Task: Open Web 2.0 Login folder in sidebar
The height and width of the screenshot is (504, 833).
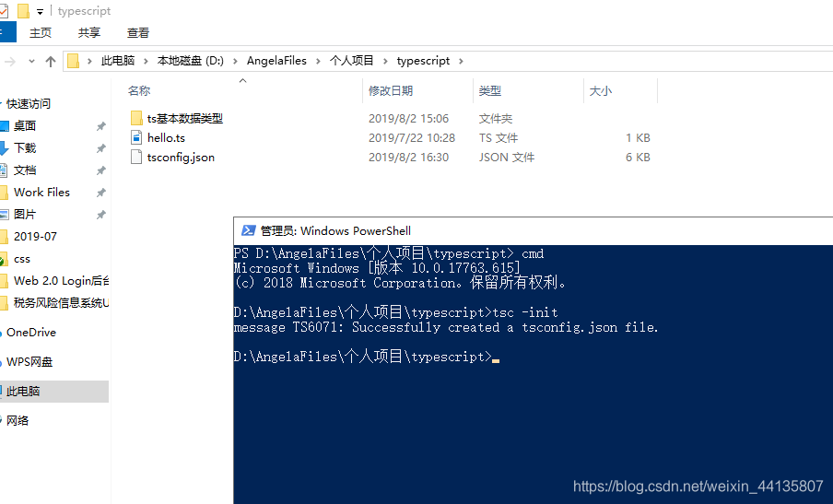Action: [61, 280]
